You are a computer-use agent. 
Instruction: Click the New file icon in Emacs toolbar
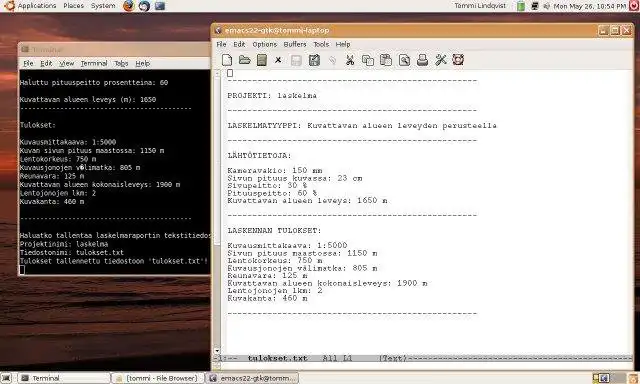(227, 60)
